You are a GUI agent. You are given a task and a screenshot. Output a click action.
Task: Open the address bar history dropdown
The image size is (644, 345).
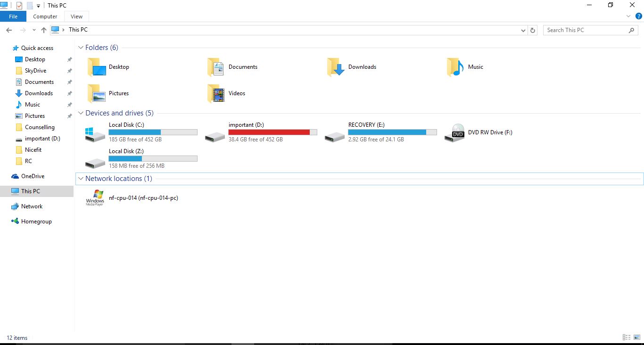coord(523,30)
